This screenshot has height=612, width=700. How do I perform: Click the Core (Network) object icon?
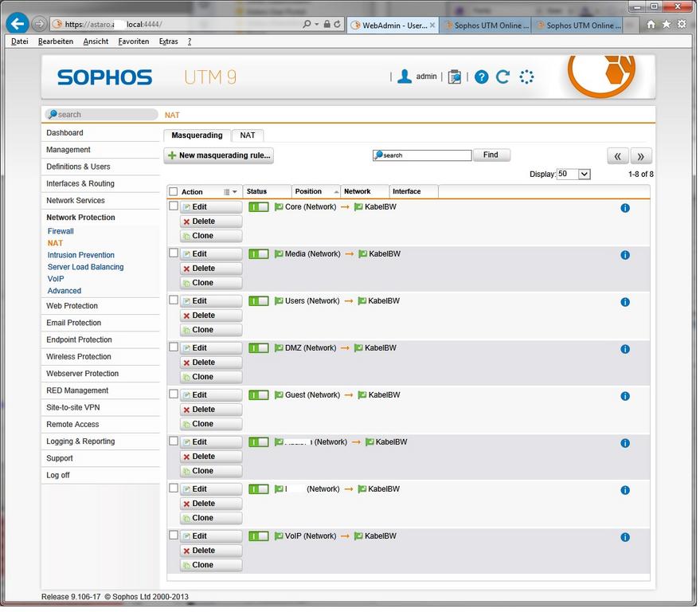tap(279, 207)
